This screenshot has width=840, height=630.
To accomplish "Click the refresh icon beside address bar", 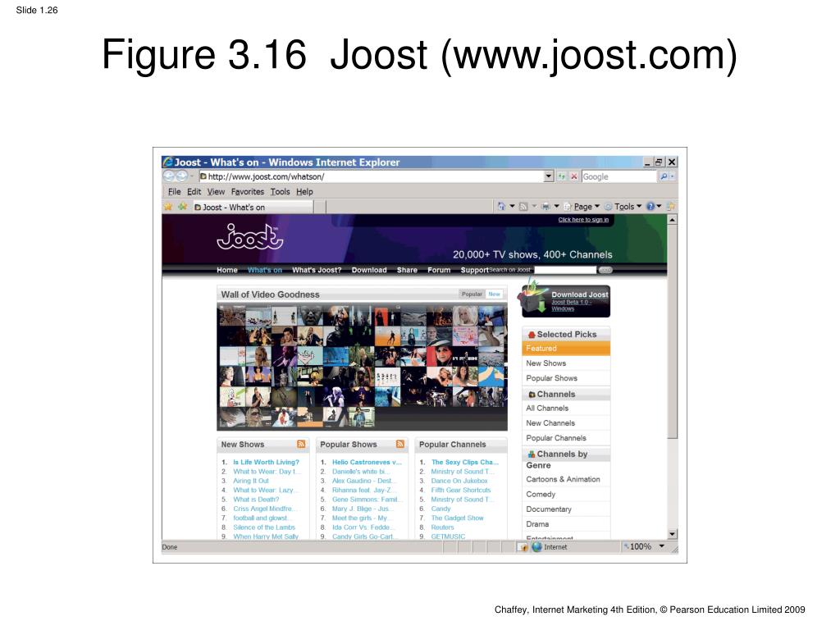I will (561, 176).
